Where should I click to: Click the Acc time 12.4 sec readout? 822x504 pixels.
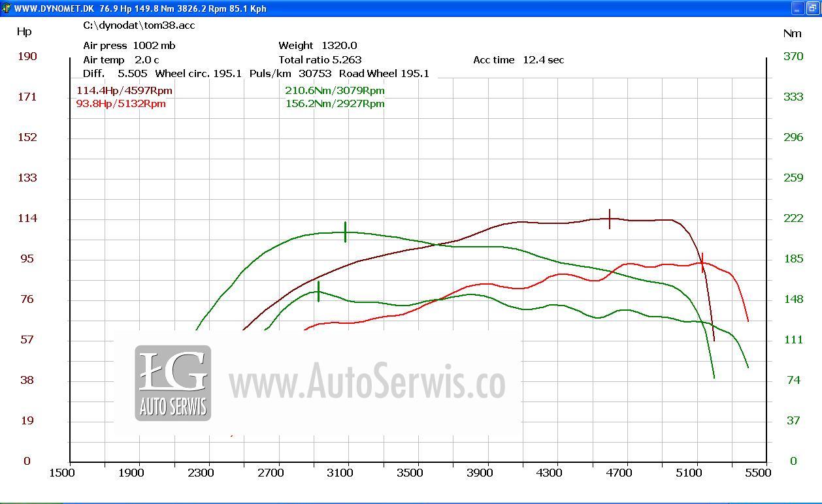pos(518,60)
